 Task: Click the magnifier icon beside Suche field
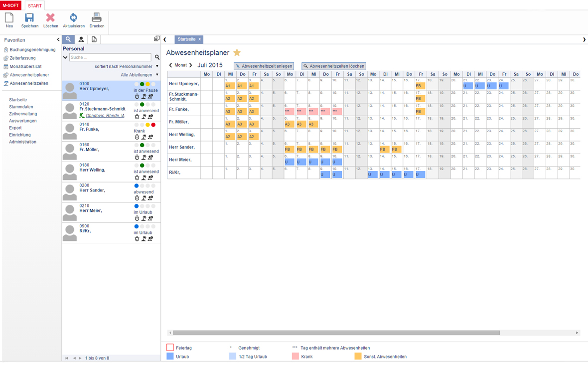point(157,58)
